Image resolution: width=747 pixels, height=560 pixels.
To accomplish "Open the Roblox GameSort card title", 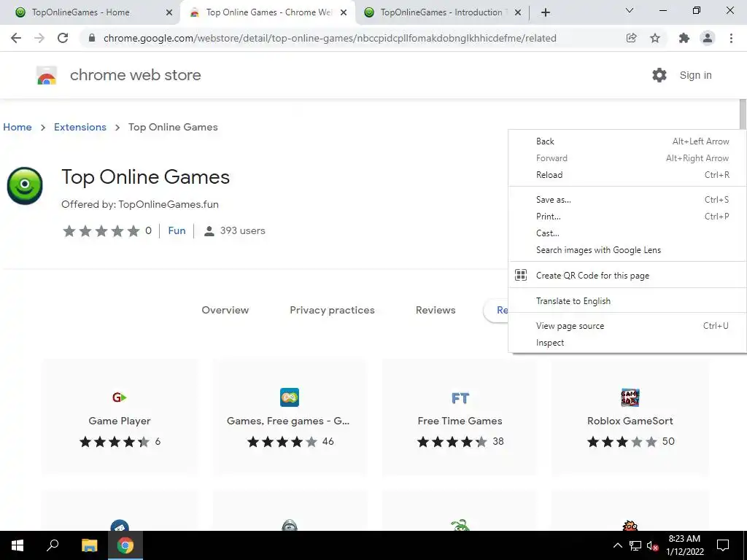I will coord(630,421).
